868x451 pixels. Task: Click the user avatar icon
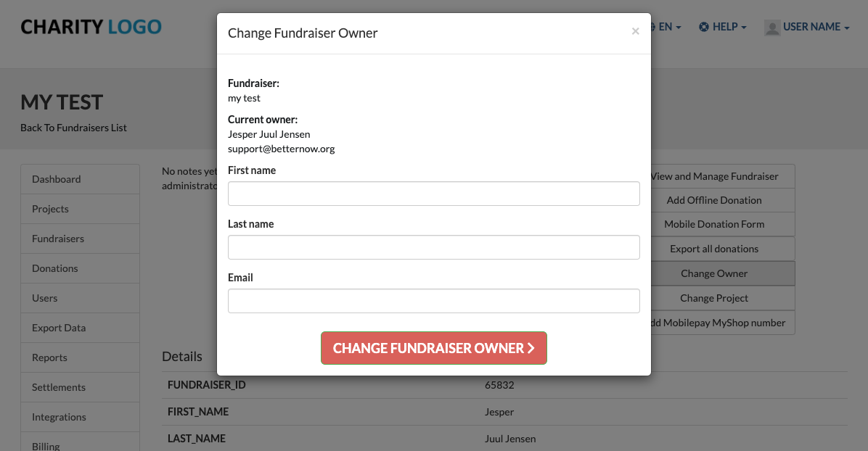point(772,27)
